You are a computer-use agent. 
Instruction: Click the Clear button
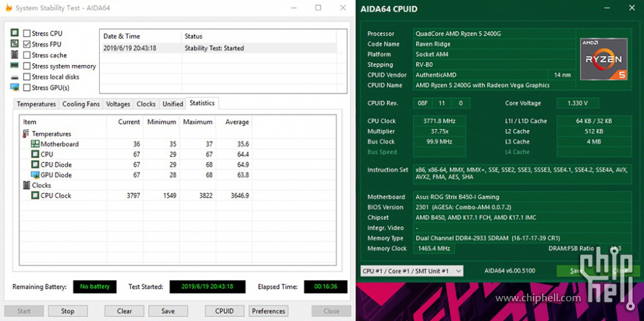coord(124,311)
